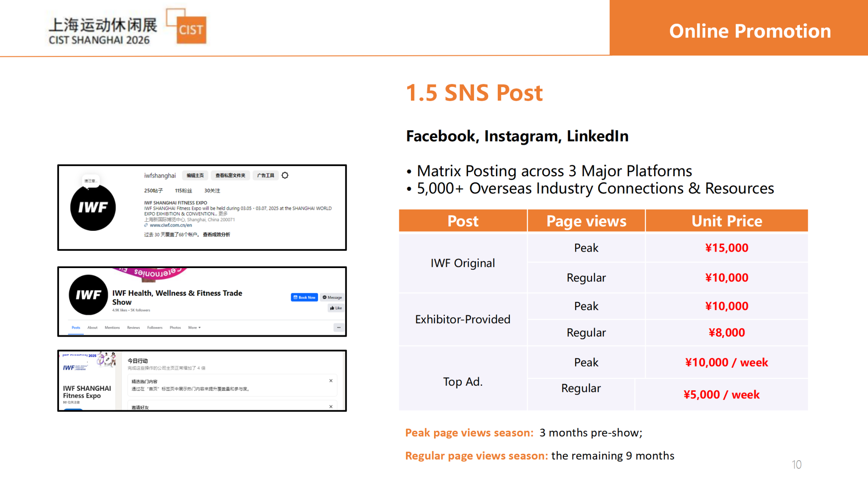Click the Book Now calendar button
Screen dimensions: 868x488
304,297
